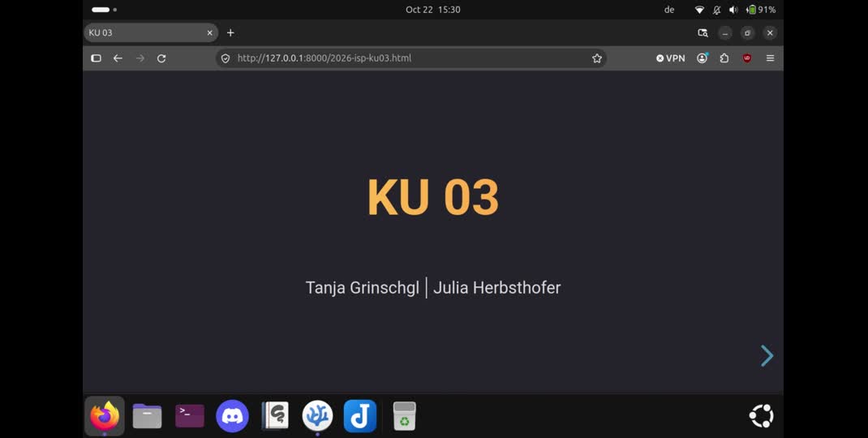868x438 pixels.
Task: Open the Trash dock icon
Action: click(x=404, y=416)
